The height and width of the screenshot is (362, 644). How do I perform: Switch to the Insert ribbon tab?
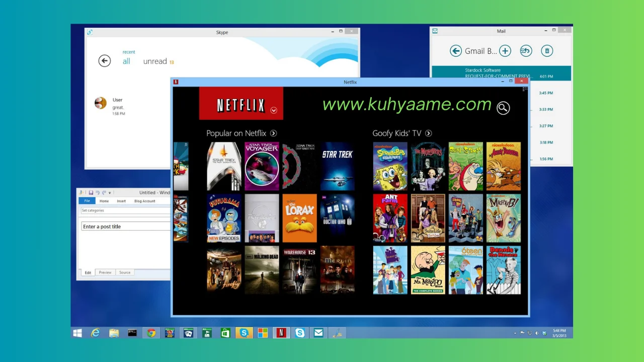coord(121,201)
